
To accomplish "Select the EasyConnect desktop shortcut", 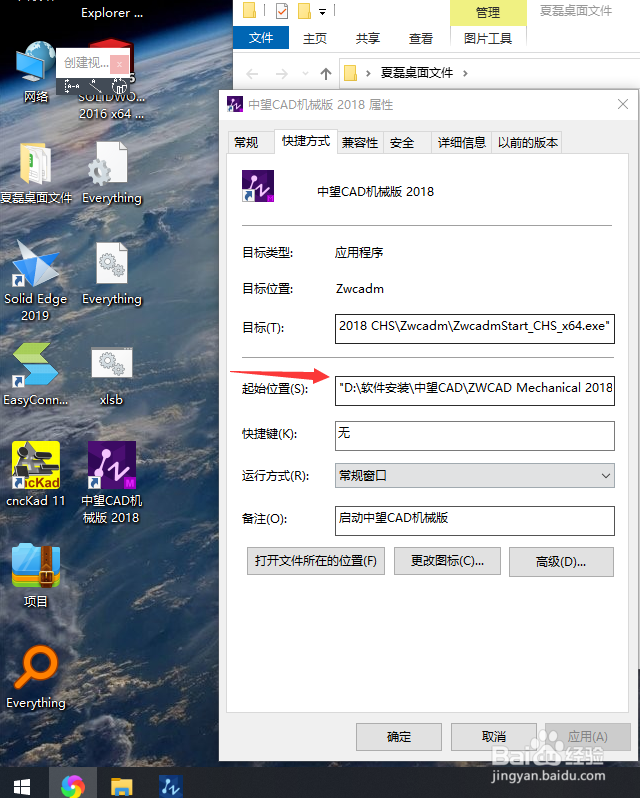I will pos(36,374).
